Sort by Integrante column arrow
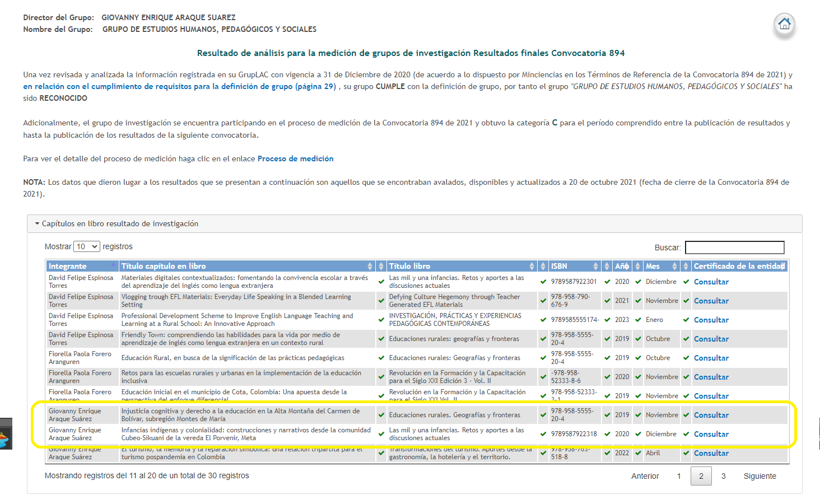The image size is (820, 504). [114, 266]
